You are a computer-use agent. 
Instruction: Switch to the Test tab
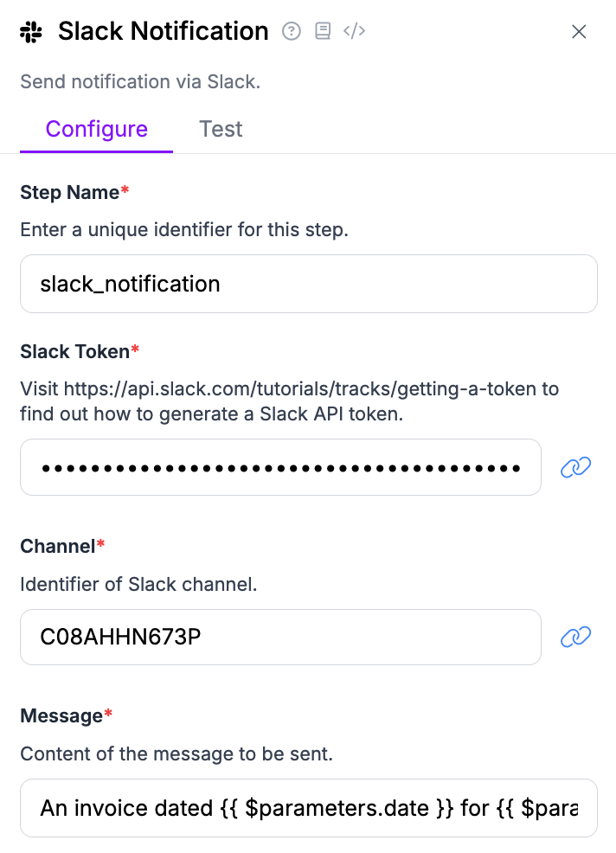(x=221, y=129)
